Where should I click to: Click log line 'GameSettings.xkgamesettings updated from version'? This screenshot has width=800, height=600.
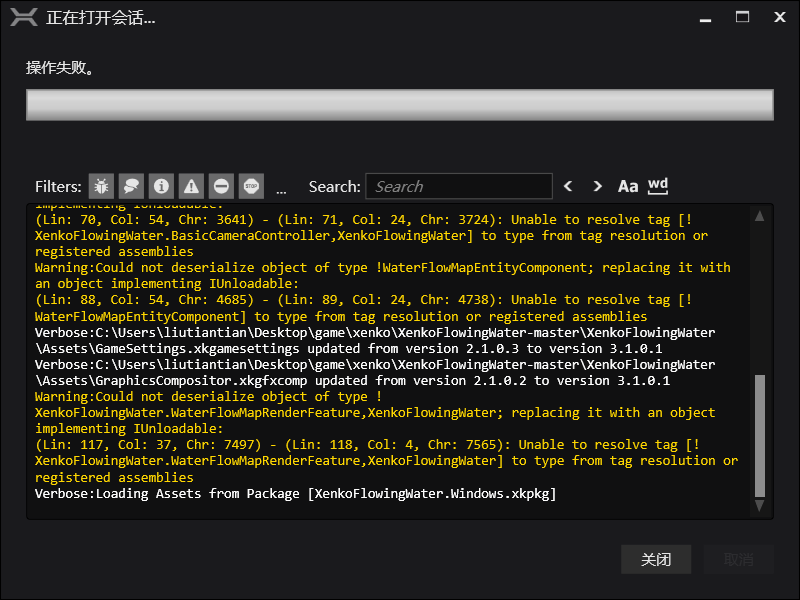tap(374, 341)
